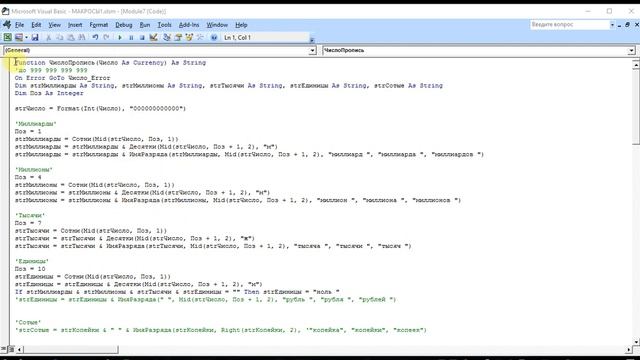Click the toolbar options overflow arrow
The image size is (640, 360).
(x=312, y=40)
